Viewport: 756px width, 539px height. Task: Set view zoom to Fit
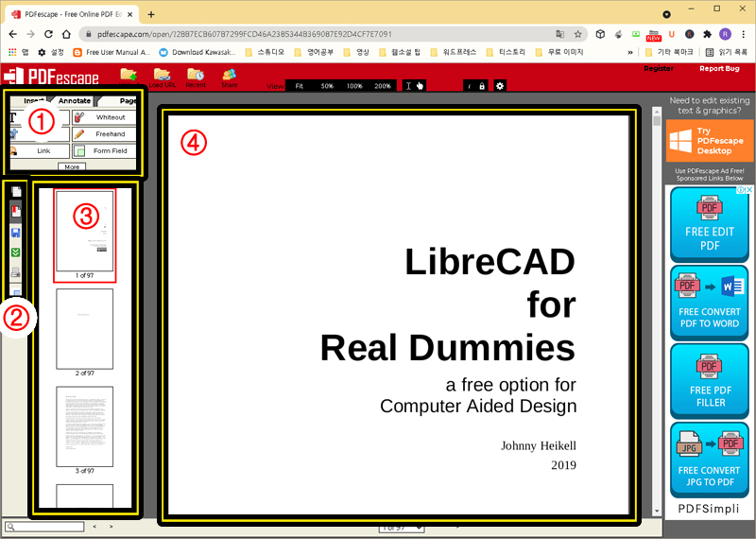tap(300, 86)
